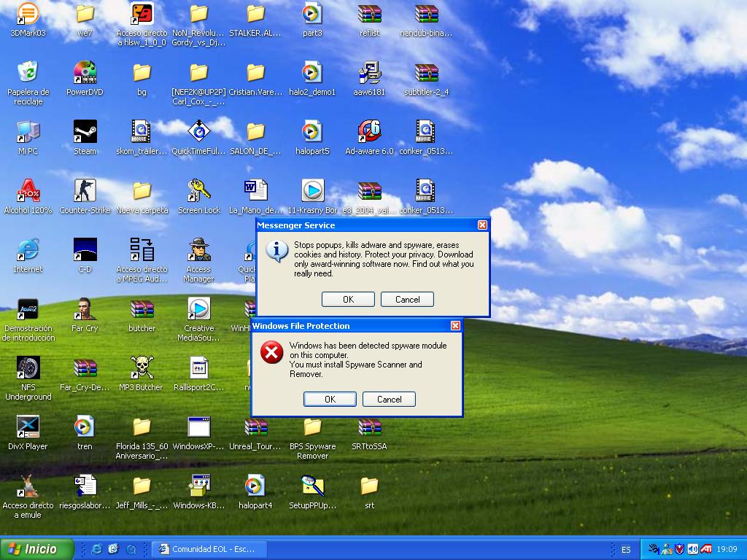Select the we7 folder
The height and width of the screenshot is (560, 747).
85,15
